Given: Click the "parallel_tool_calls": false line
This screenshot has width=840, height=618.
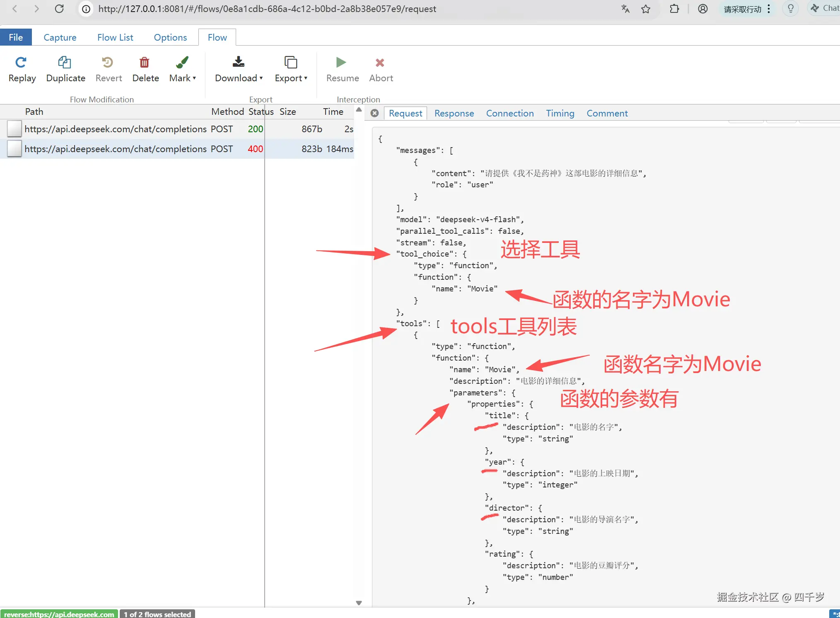Looking at the screenshot, I should [x=460, y=231].
